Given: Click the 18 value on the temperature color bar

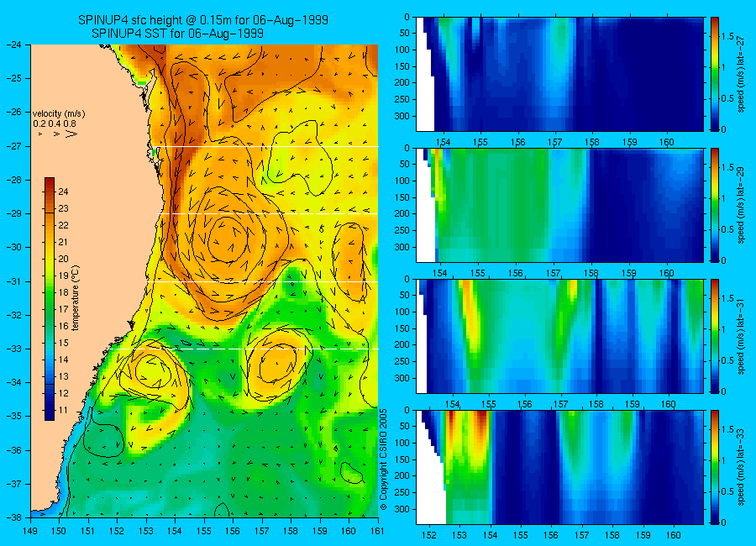Looking at the screenshot, I should (x=63, y=293).
